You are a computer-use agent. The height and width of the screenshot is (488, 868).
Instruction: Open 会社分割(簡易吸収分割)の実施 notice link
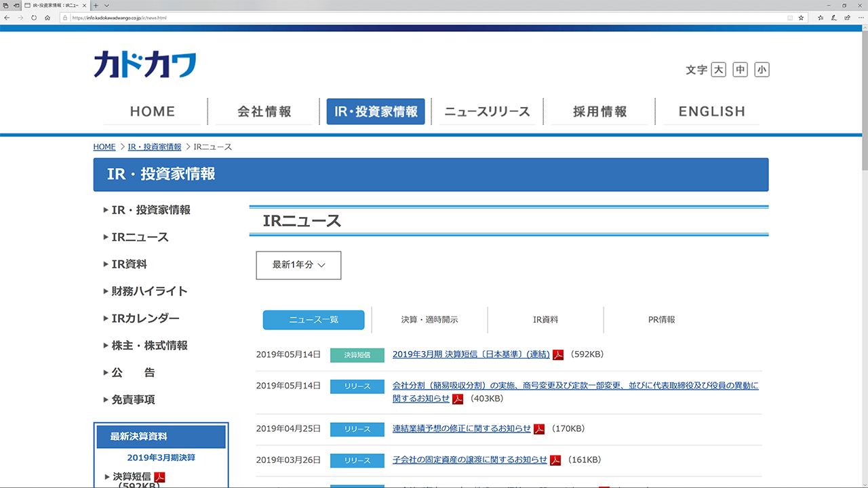(576, 392)
